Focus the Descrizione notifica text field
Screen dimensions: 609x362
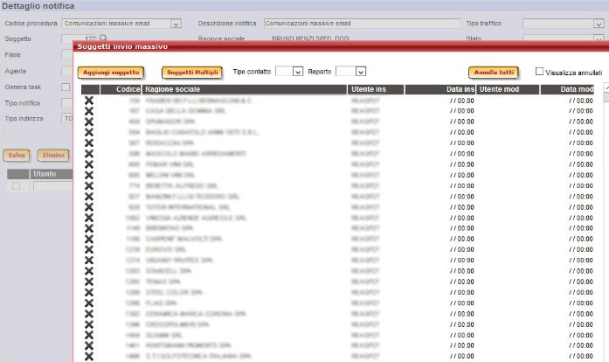[362, 24]
